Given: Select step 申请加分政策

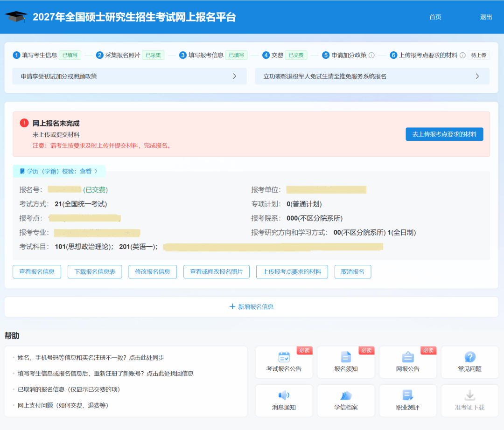Looking at the screenshot, I should point(349,55).
